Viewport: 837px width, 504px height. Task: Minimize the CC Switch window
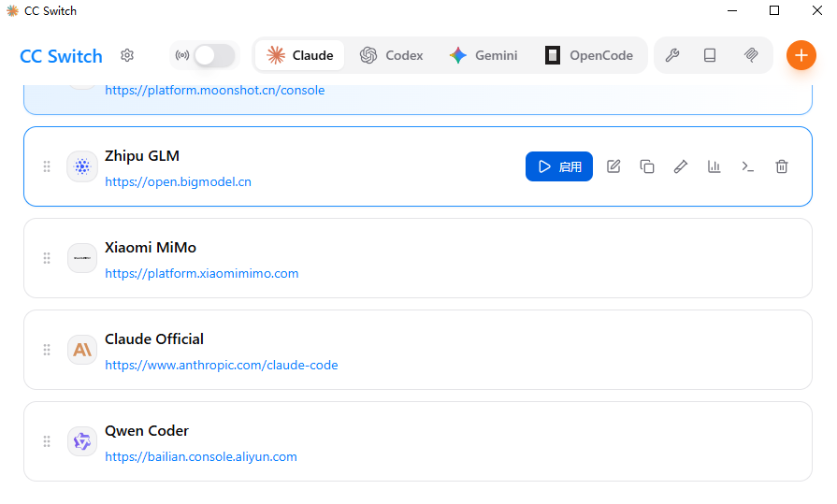[x=732, y=10]
